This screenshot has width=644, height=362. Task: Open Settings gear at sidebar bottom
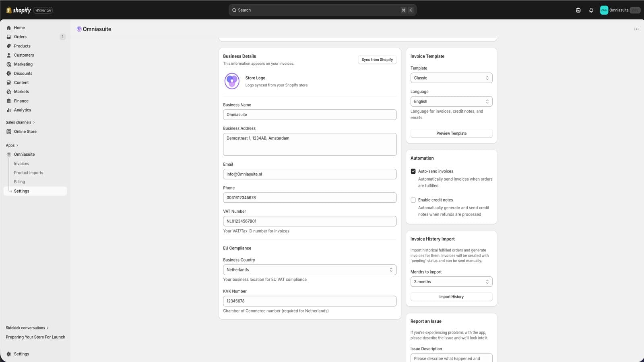point(9,354)
